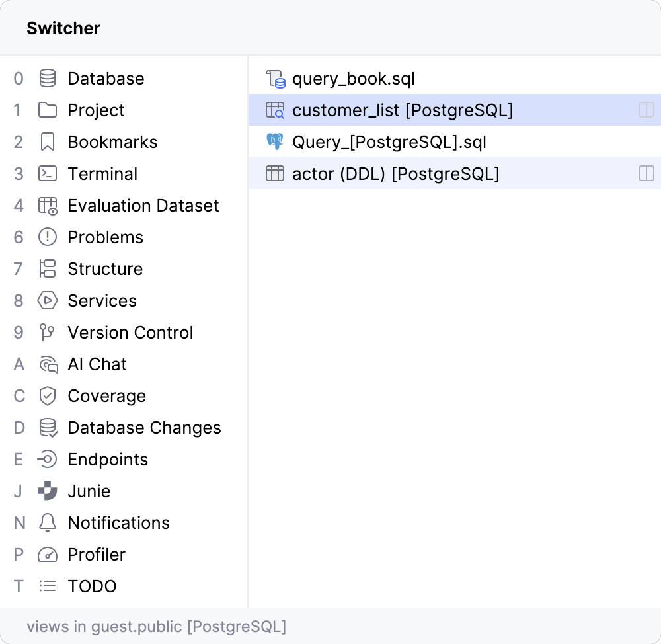
Task: Click the Services hexagon play icon
Action: [48, 301]
